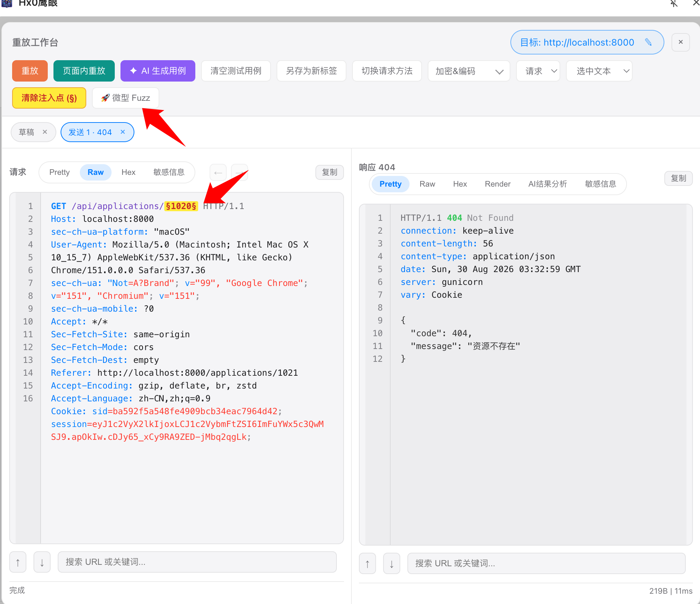Launch the 微型 Fuzz tool
Screen dimensions: 700x604
click(125, 98)
